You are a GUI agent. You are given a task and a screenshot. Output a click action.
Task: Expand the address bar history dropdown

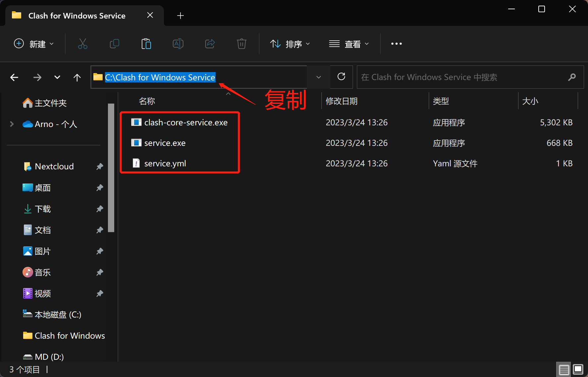pos(318,77)
